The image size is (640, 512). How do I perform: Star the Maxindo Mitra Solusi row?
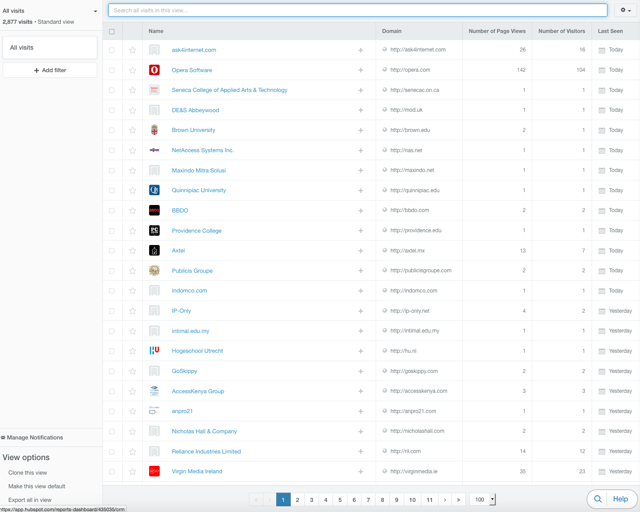pos(132,171)
